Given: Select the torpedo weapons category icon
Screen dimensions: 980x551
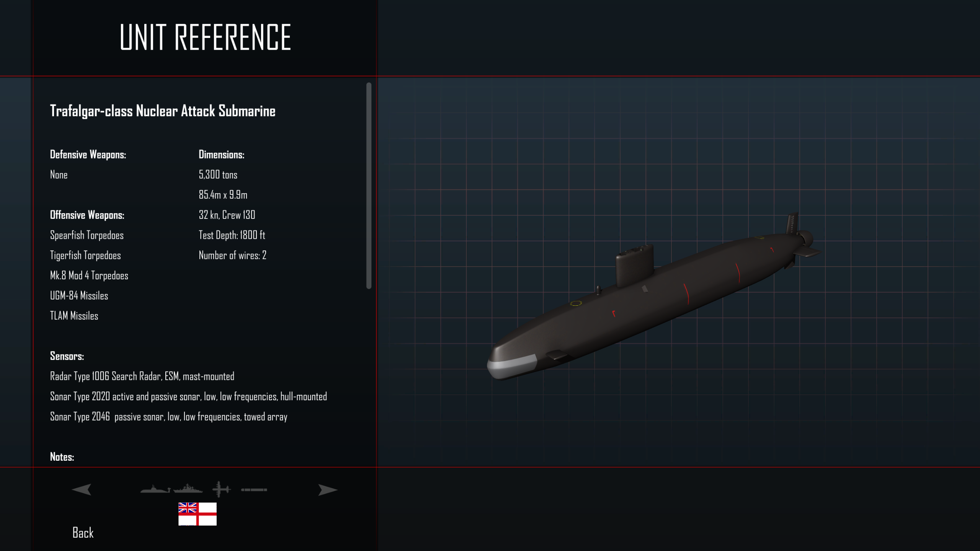Looking at the screenshot, I should point(254,490).
